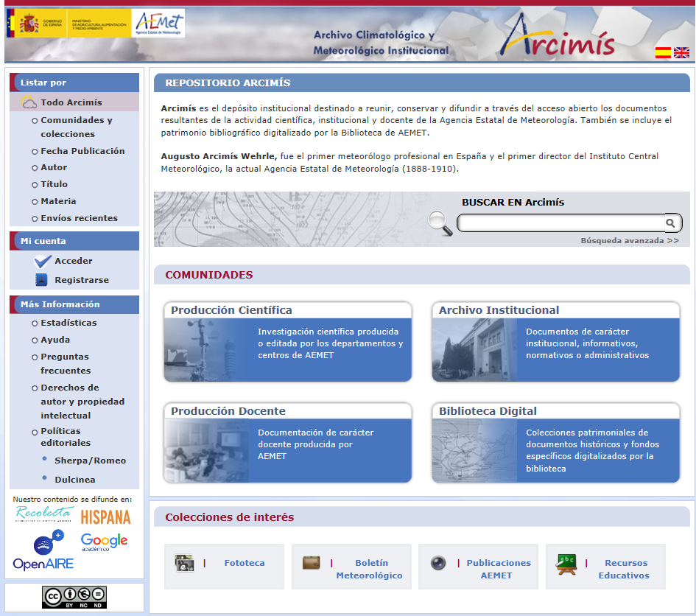696x616 pixels.
Task: Open Todo Arcimís listing
Action: coord(71,102)
